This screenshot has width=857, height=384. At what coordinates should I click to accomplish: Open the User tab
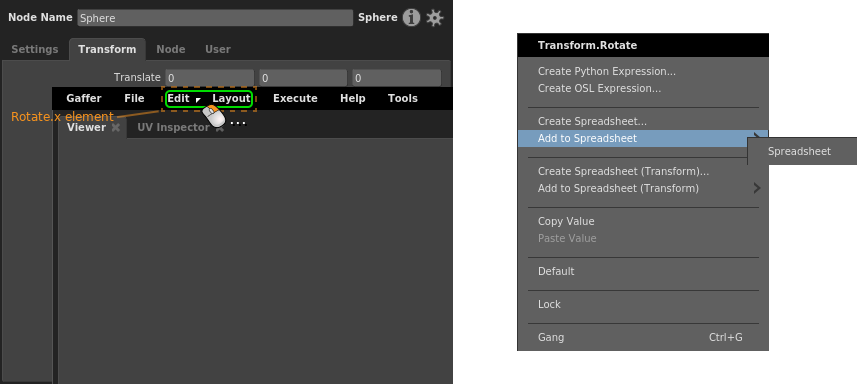click(x=218, y=49)
